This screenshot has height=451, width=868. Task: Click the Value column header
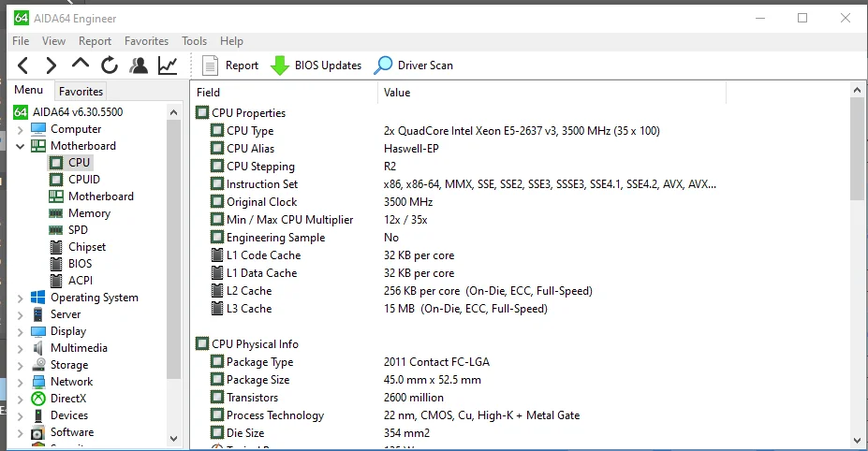(552, 93)
